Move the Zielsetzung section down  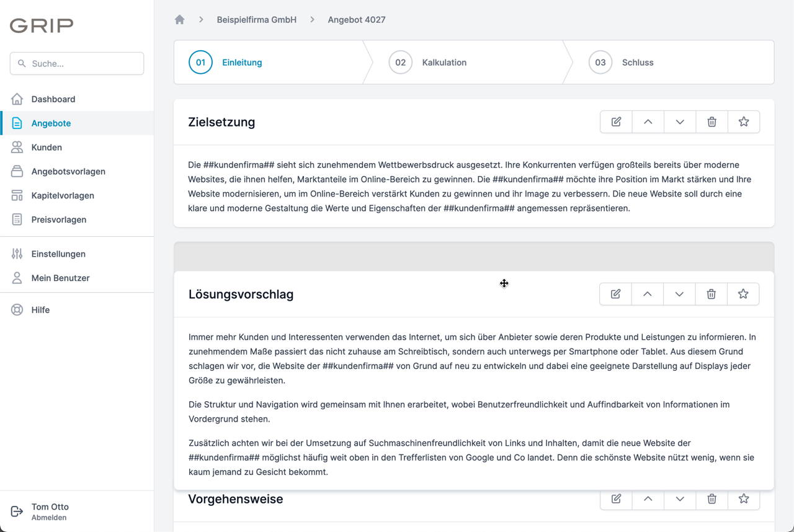(x=679, y=122)
